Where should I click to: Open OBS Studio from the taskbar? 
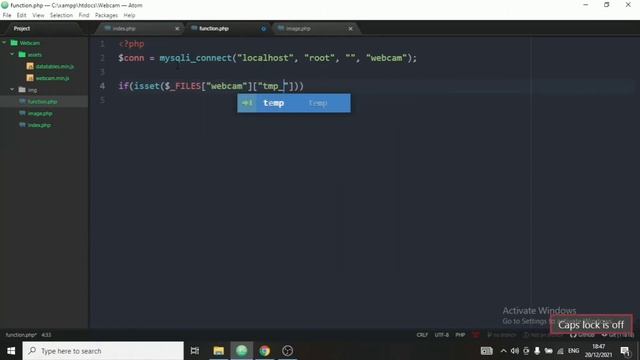[x=287, y=351]
